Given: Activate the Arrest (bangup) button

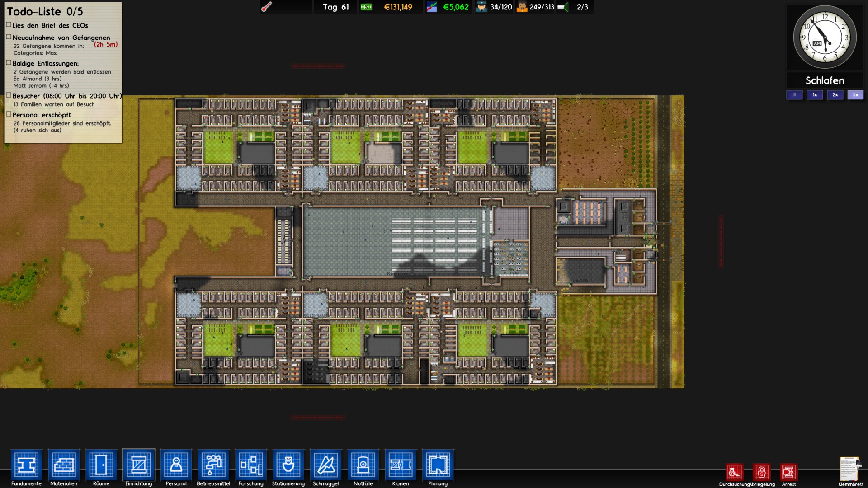Looking at the screenshot, I should pos(789,472).
